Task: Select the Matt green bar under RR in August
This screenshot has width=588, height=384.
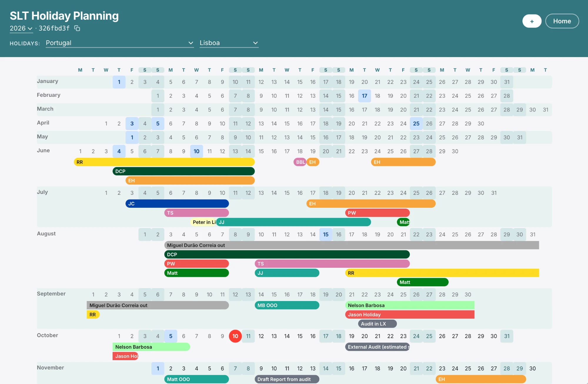Action: 422,282
